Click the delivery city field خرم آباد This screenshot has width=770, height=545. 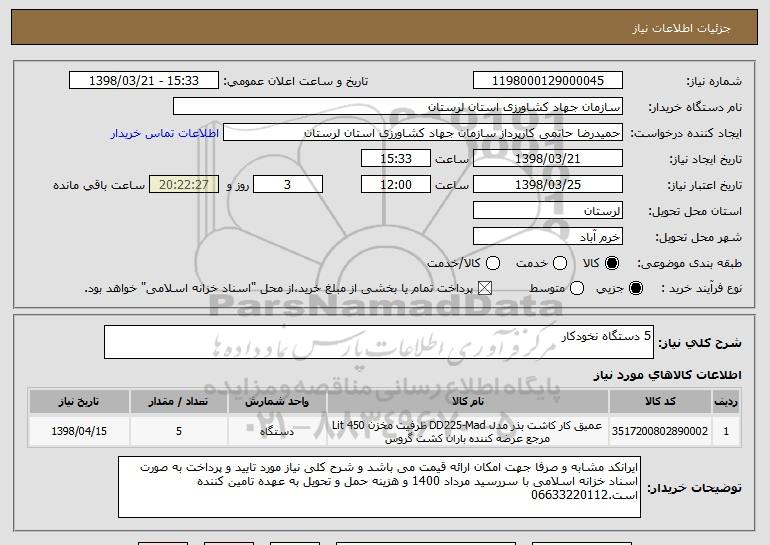(548, 237)
